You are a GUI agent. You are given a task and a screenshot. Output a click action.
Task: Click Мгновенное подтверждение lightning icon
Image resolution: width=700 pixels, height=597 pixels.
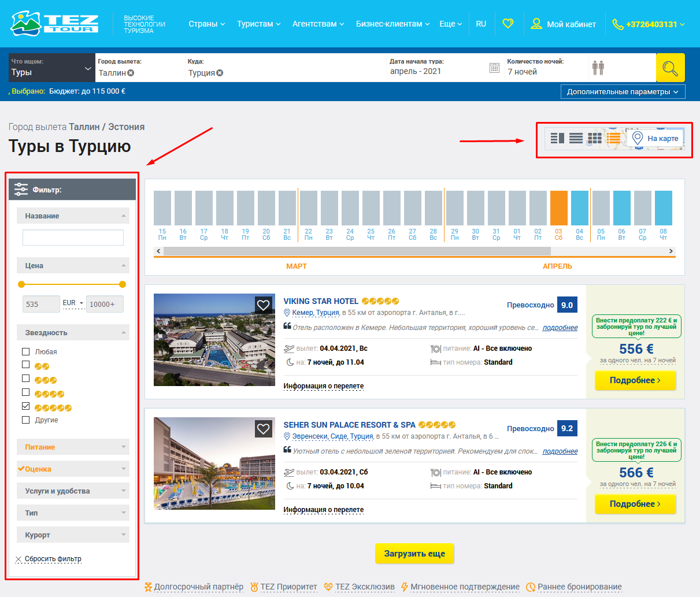click(405, 587)
